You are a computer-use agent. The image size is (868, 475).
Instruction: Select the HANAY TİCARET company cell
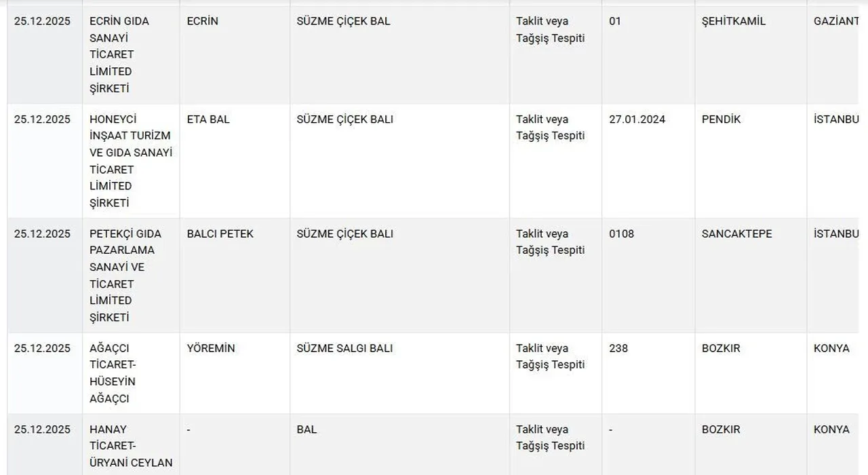pos(130,446)
